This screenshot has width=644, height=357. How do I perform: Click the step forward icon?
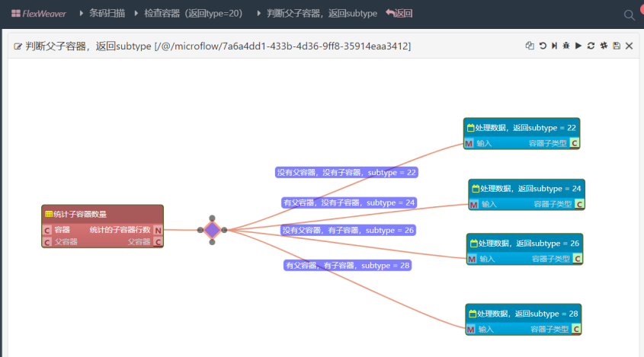coord(554,46)
